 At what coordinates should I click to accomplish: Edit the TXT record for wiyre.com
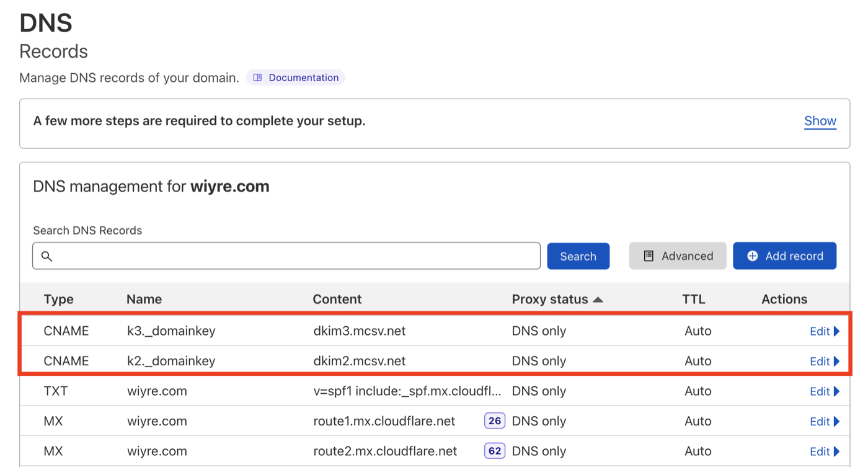point(825,391)
